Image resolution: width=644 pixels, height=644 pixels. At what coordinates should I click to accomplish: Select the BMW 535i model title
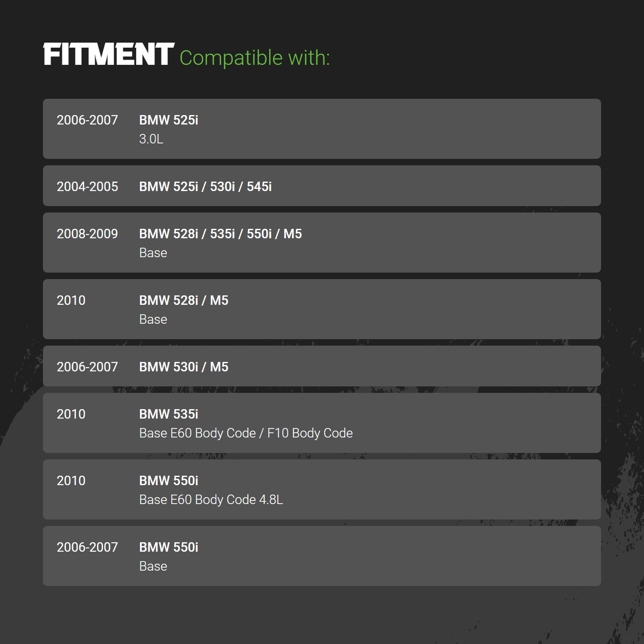click(169, 414)
